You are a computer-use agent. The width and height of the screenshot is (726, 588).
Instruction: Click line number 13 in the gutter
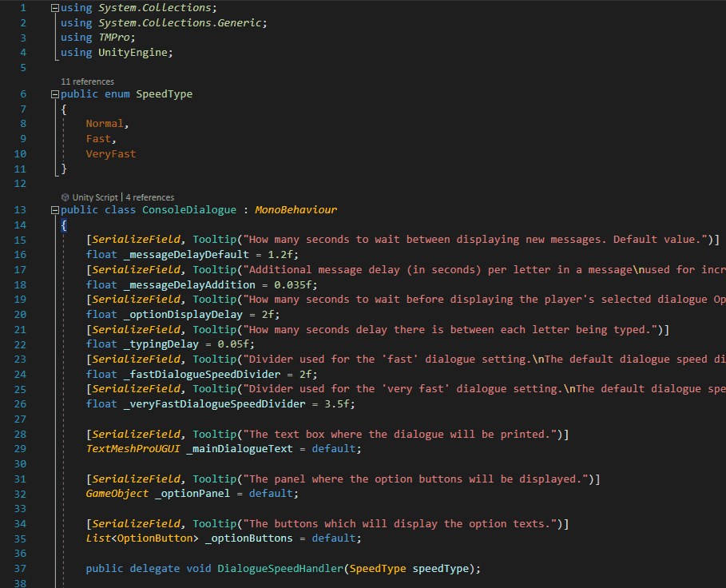pyautogui.click(x=20, y=210)
